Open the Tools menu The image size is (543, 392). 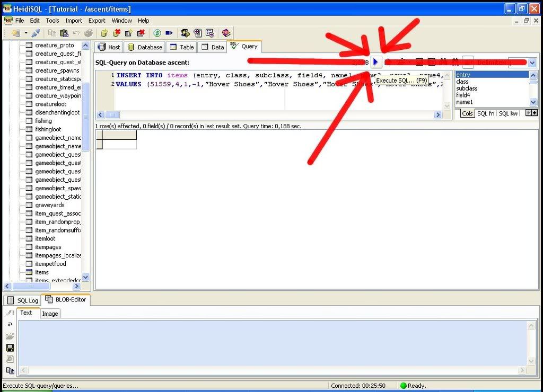point(52,21)
